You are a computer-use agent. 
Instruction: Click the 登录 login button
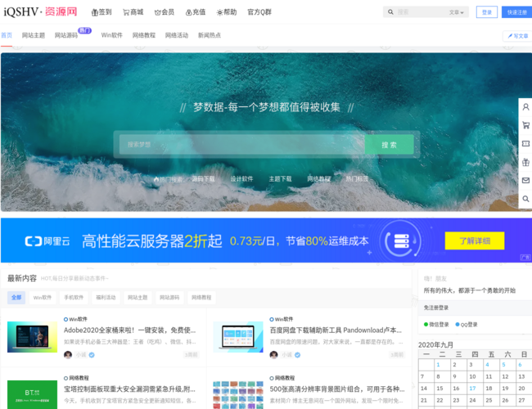(x=487, y=12)
